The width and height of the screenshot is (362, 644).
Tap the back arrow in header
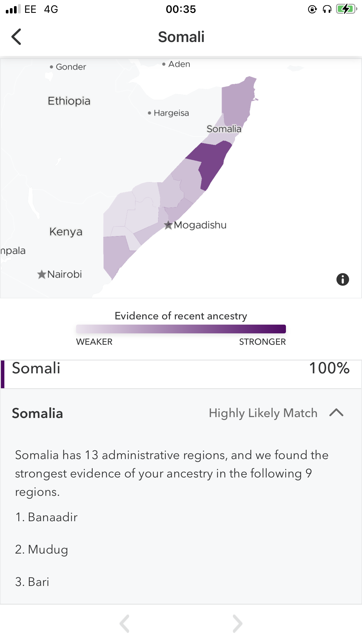coord(16,37)
